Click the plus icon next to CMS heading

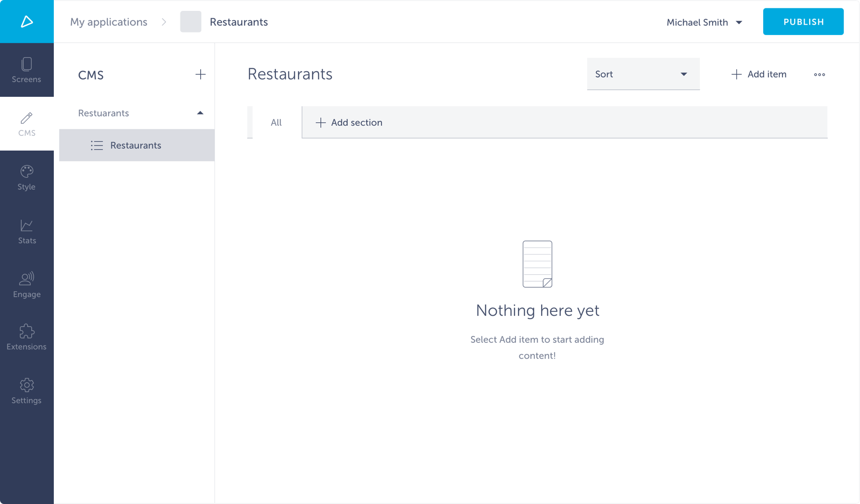click(x=200, y=75)
